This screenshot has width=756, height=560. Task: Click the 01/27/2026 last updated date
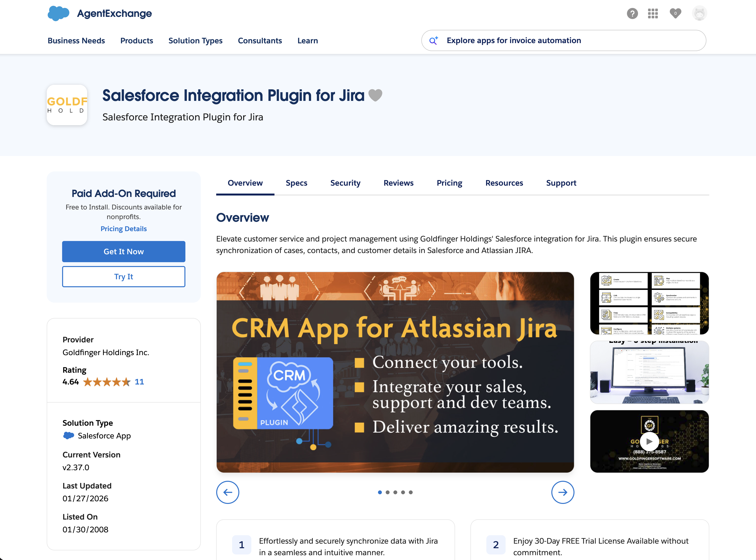pyautogui.click(x=85, y=499)
